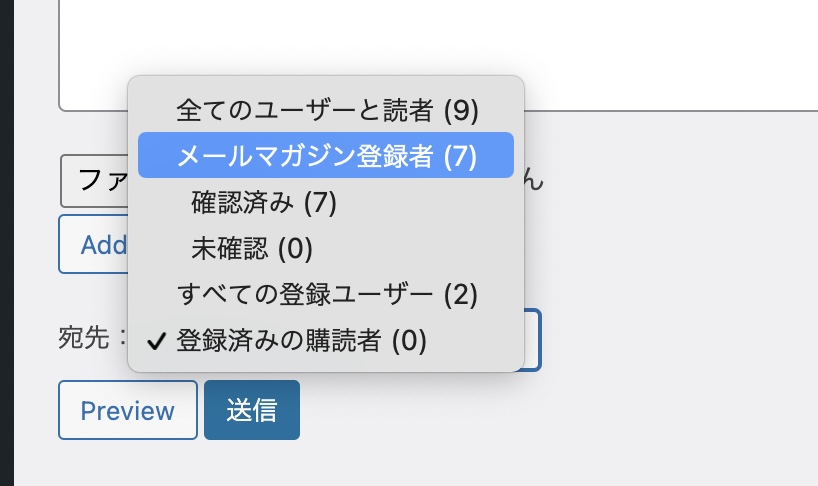
Task: Click the dark admin sidebar strip
Action: tap(6, 240)
